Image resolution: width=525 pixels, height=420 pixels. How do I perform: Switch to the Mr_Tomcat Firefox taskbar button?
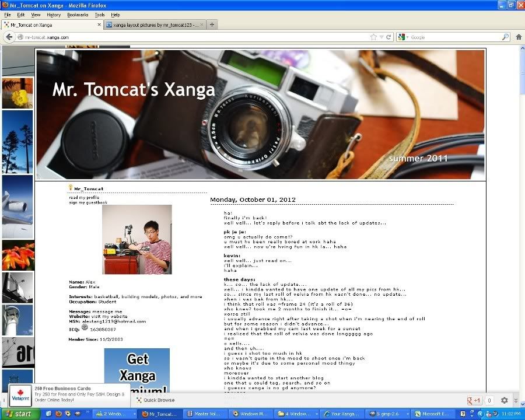[161, 414]
